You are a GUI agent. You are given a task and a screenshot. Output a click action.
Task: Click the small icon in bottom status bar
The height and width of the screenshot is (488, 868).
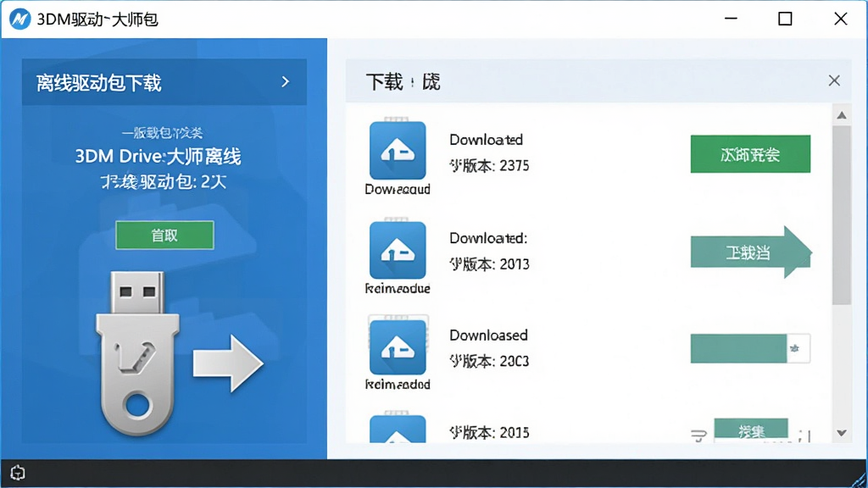coord(18,473)
